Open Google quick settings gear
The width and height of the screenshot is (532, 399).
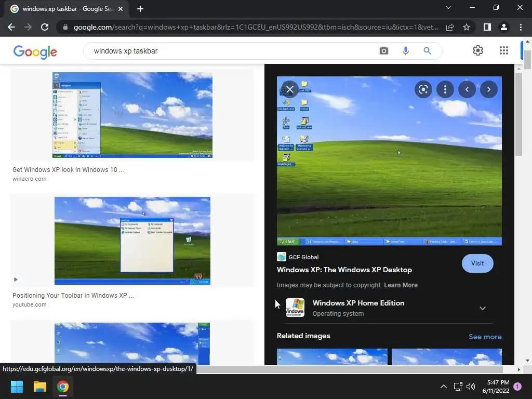tap(478, 50)
